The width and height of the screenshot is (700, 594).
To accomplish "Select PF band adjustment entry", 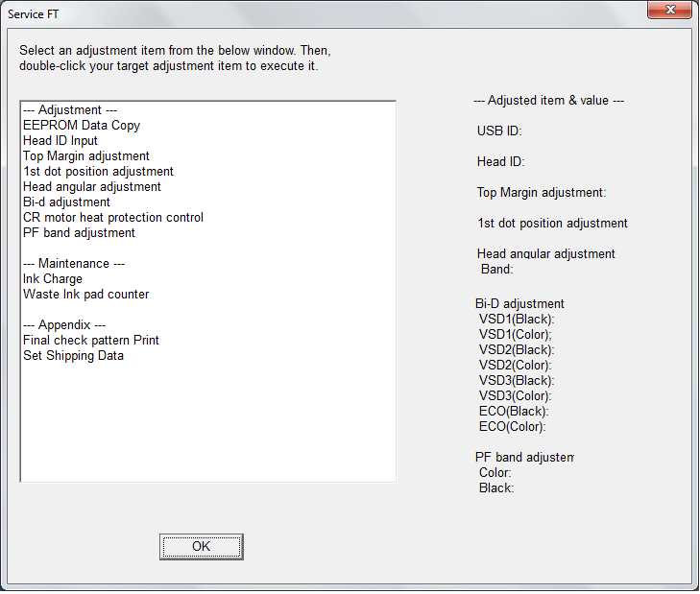I will click(x=79, y=233).
